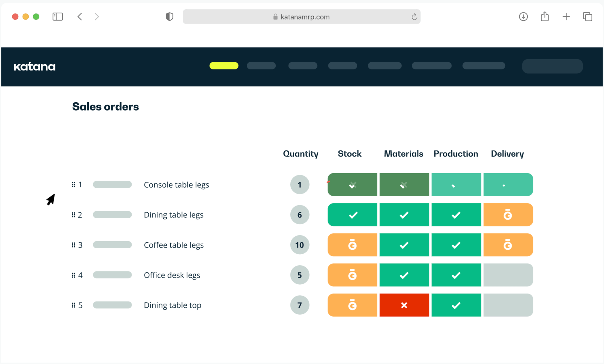Click the Materials column header
604x364 pixels.
point(403,154)
